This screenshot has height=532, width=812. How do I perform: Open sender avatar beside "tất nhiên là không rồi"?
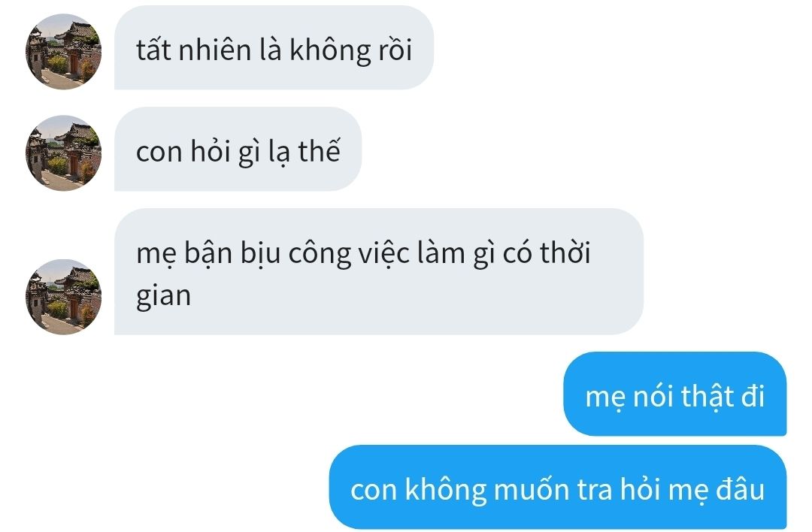point(63,51)
